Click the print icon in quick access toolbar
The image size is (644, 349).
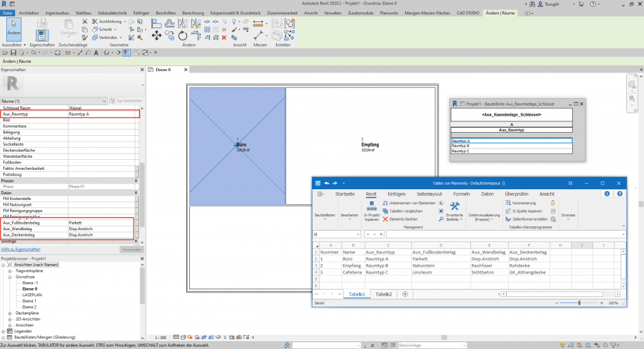[x=57, y=53]
